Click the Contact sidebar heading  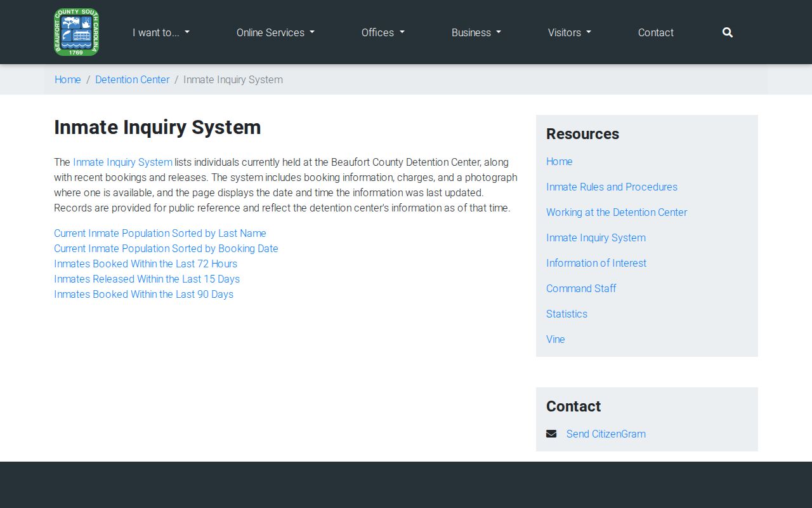(573, 406)
